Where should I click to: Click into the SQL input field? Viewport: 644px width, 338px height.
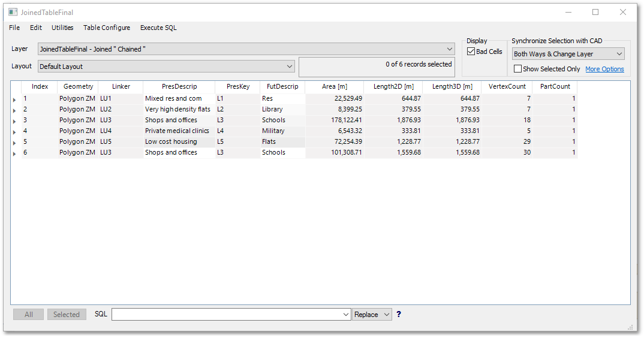227,315
